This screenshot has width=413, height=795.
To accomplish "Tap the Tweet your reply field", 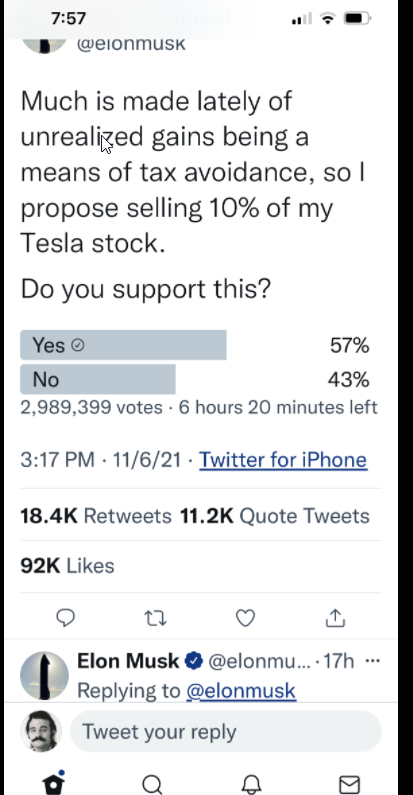I will pos(226,732).
